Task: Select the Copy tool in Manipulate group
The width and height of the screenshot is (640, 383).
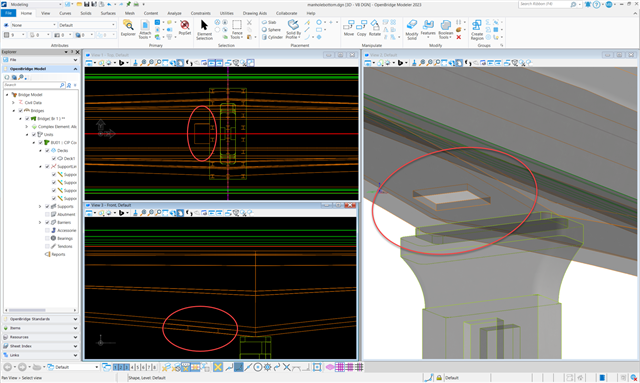Action: coord(362,28)
